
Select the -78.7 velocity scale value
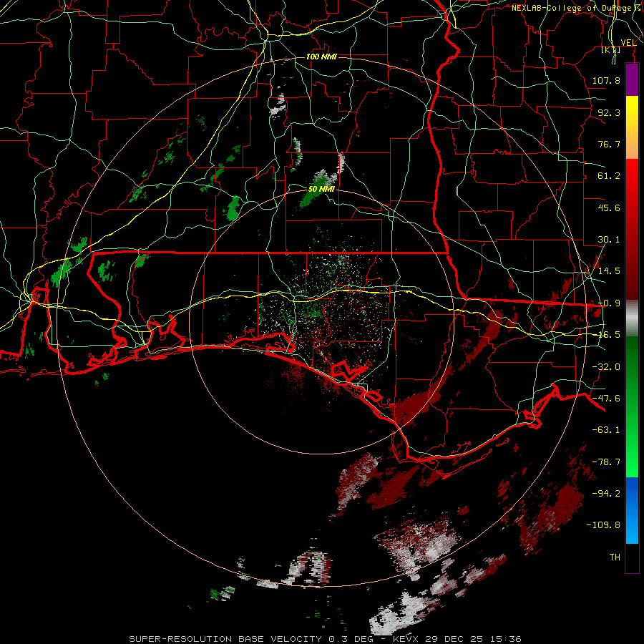pyautogui.click(x=606, y=462)
